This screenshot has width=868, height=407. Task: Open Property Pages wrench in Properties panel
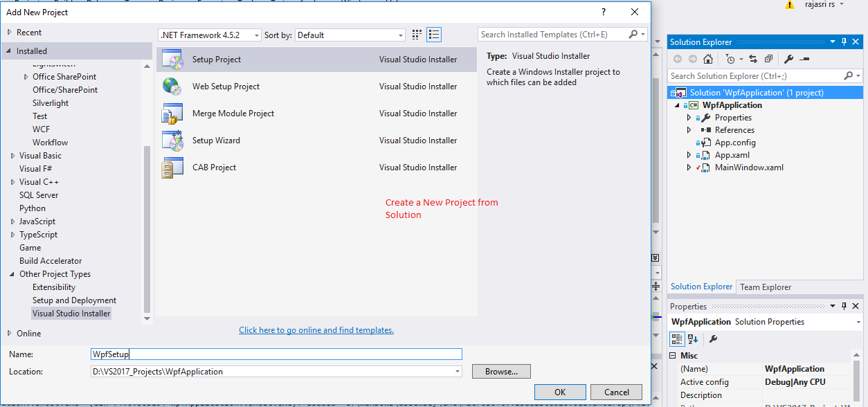(x=713, y=338)
